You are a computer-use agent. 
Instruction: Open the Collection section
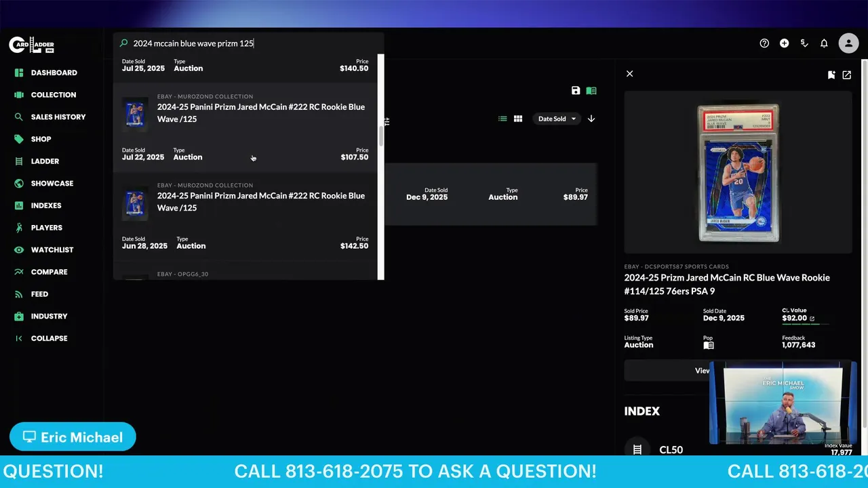(x=53, y=95)
